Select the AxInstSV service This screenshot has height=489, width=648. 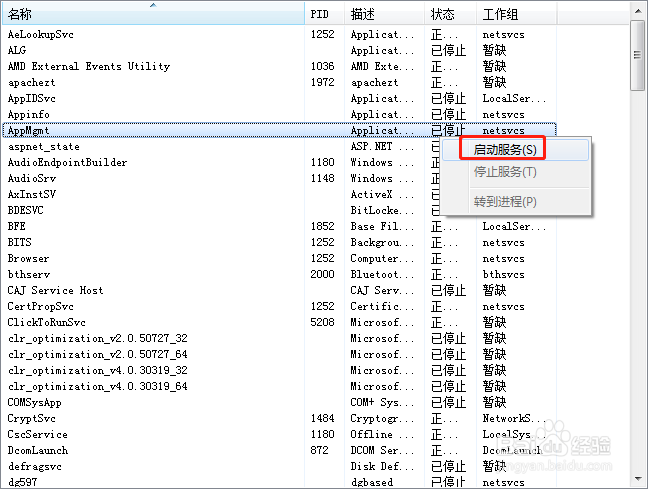[32, 194]
